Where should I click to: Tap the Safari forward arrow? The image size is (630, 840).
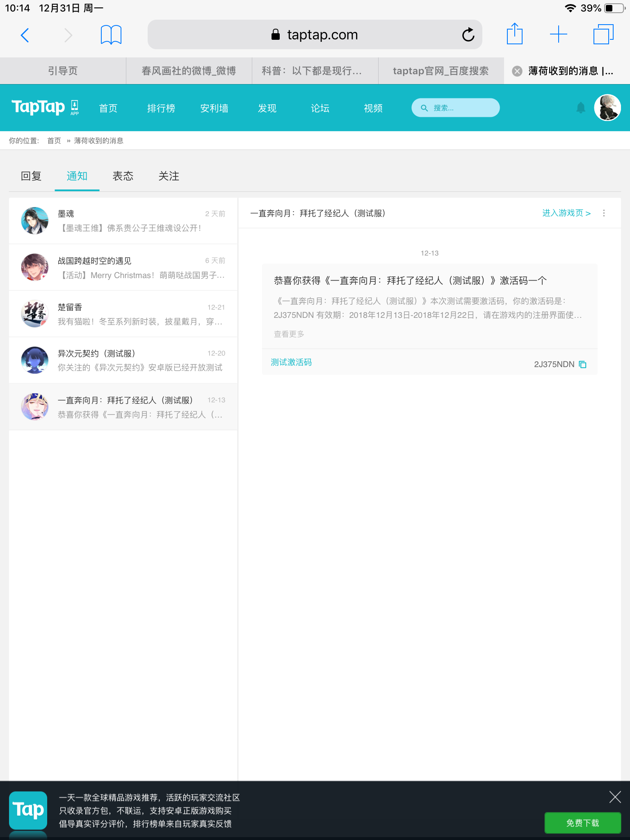[68, 35]
